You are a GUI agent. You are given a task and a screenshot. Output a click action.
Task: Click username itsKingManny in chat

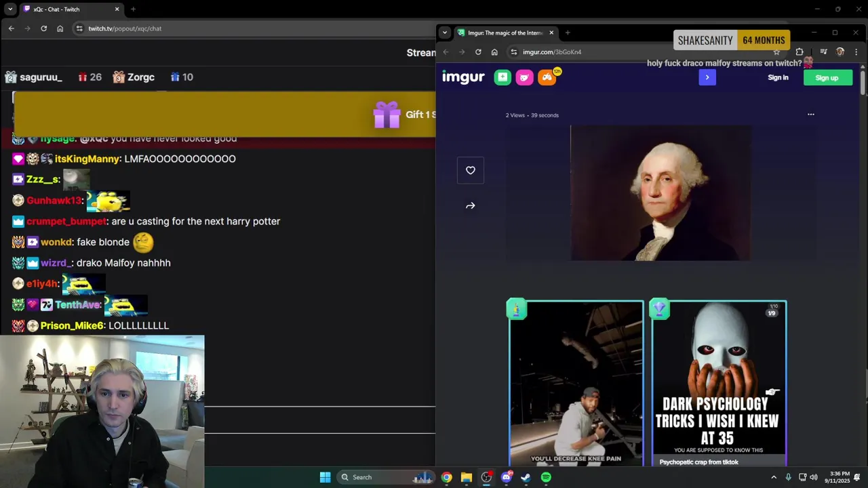pos(88,159)
